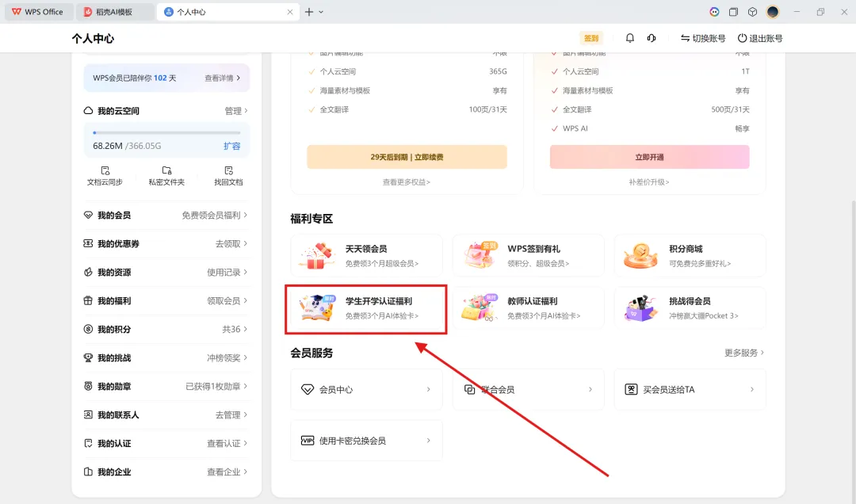Click the 我的企业 building icon
The image size is (856, 504).
tap(88, 472)
